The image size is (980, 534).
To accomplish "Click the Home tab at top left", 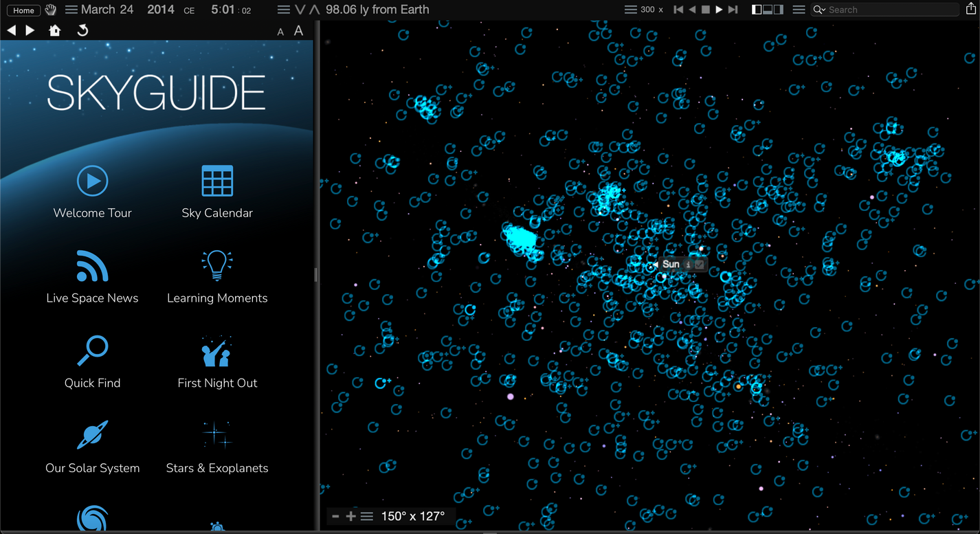I will (23, 10).
